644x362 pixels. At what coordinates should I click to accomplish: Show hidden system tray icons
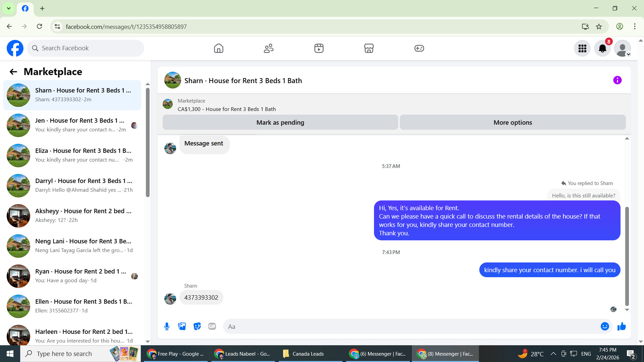[553, 354]
